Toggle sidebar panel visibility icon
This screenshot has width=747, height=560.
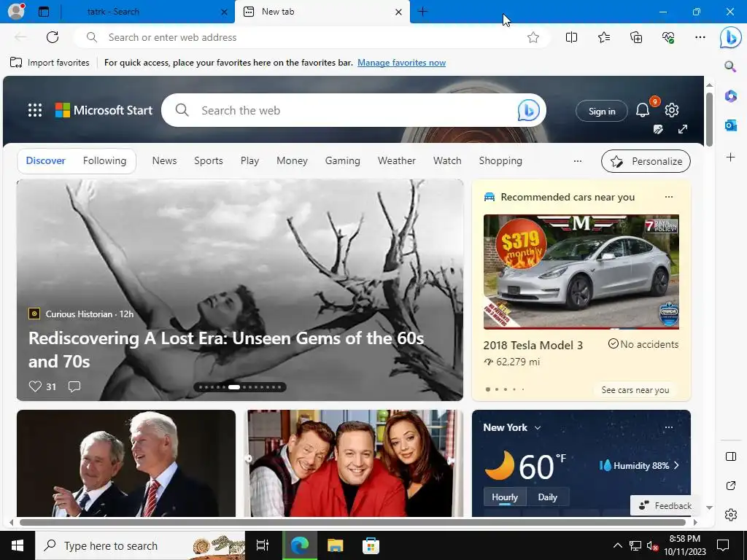pos(730,456)
